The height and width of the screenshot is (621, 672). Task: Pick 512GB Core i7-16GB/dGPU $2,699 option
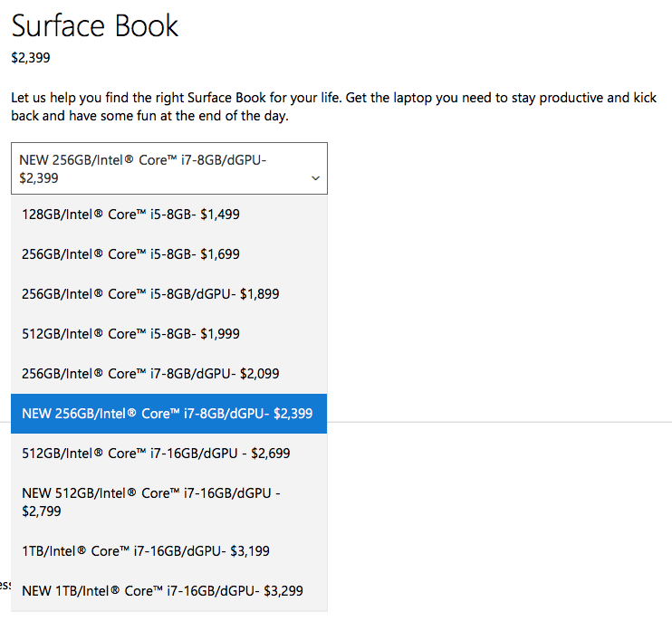[x=168, y=454]
